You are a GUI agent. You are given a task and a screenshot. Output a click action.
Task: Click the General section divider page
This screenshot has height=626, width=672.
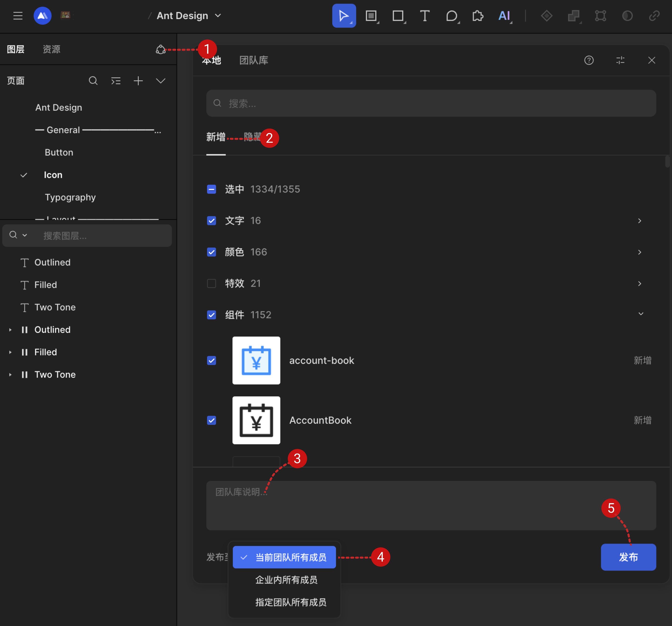(x=98, y=130)
